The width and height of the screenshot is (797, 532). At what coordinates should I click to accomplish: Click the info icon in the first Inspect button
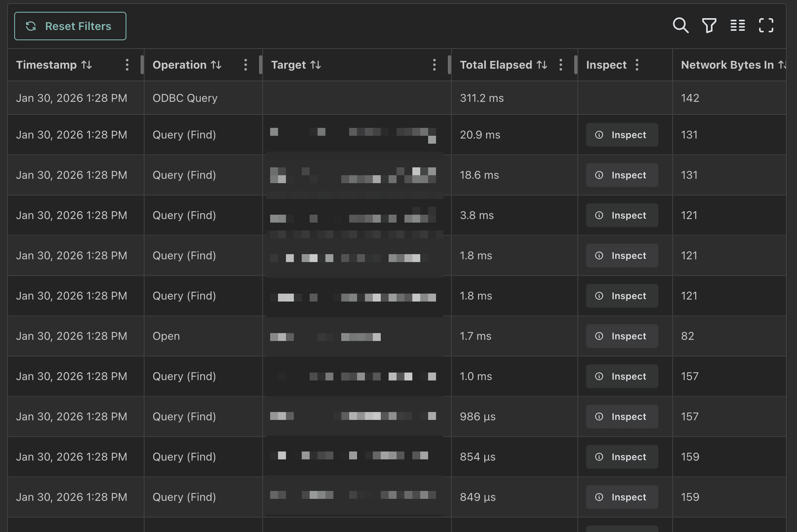pyautogui.click(x=600, y=135)
